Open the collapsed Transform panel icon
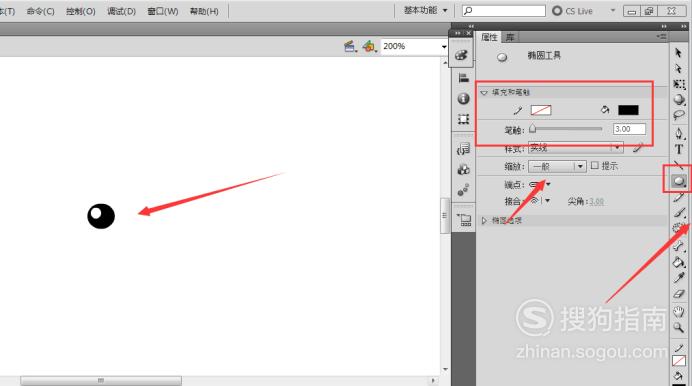 pyautogui.click(x=463, y=119)
